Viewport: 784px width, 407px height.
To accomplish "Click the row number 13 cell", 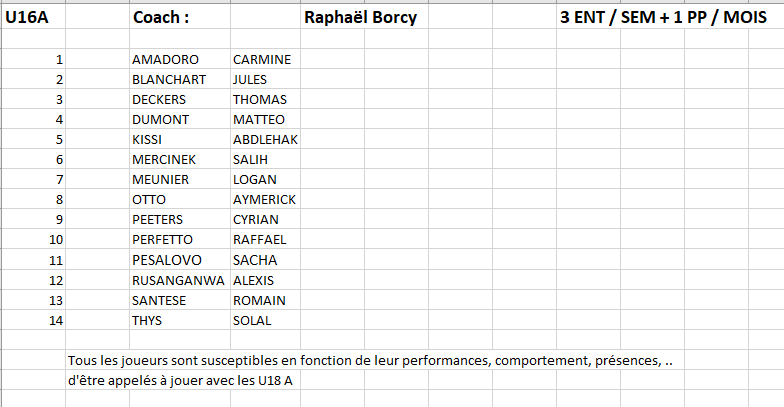I will point(33,300).
